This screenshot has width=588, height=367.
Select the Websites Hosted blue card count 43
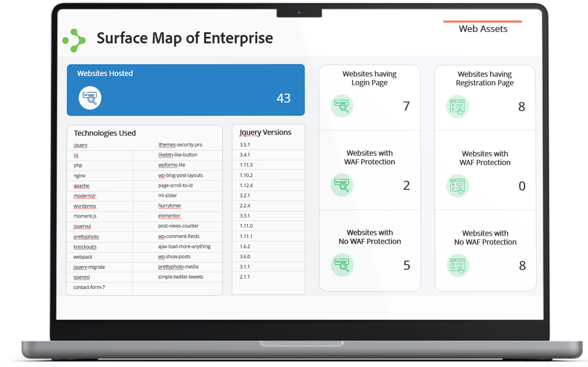pyautogui.click(x=283, y=98)
